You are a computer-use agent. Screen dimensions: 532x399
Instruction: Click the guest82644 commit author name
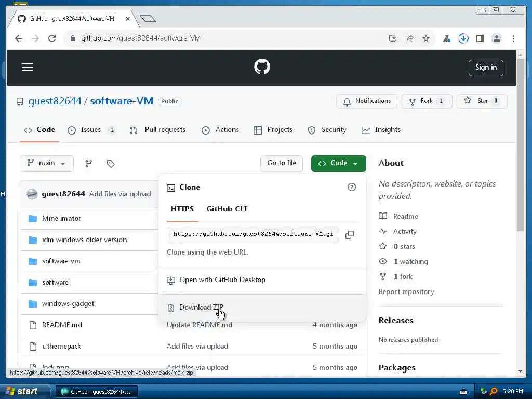pos(63,194)
